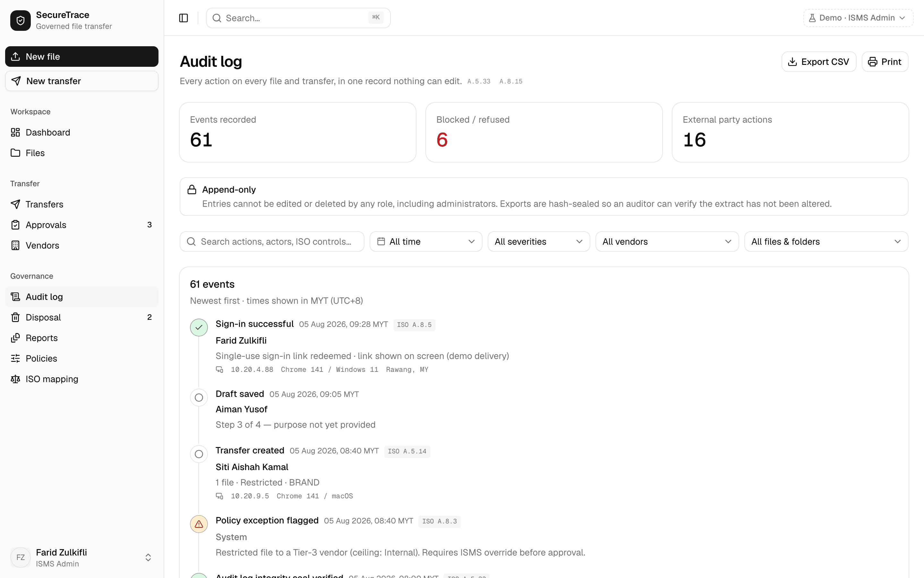Click the Reports icon in sidebar
This screenshot has width=924, height=578.
[x=15, y=338]
